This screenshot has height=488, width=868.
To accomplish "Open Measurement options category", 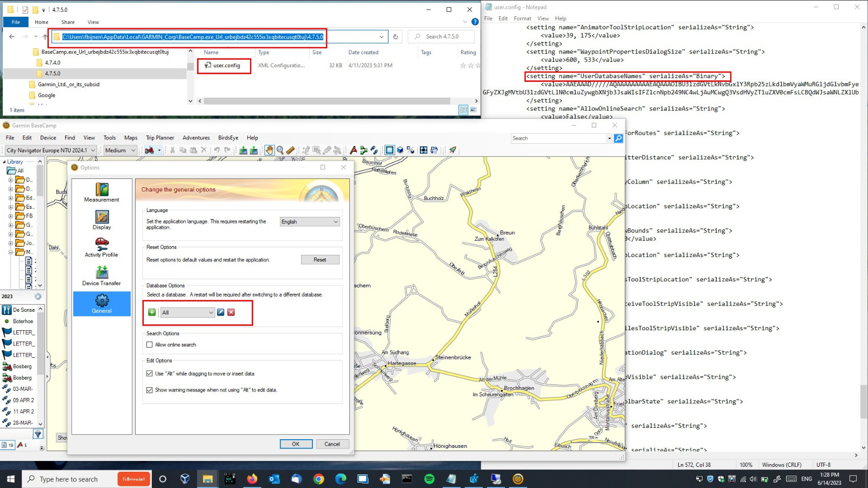I will pyautogui.click(x=101, y=192).
